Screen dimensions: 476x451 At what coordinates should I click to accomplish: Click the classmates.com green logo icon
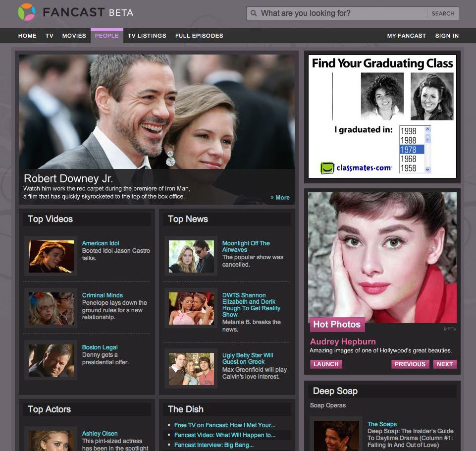pos(327,168)
